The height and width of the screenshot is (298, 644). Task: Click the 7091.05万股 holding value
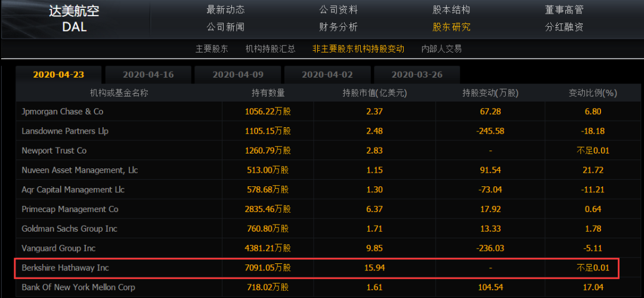pyautogui.click(x=268, y=268)
